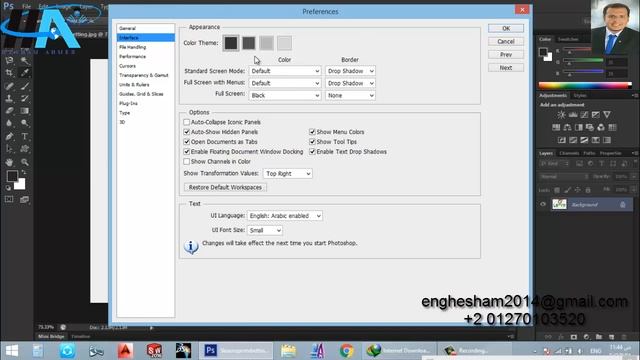The width and height of the screenshot is (640, 360).
Task: Add a Levels adjustment
Action: tap(573, 115)
